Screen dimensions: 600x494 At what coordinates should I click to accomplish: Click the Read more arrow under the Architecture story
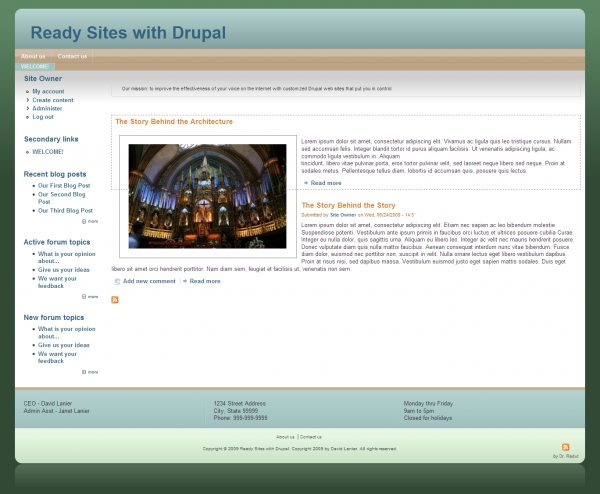click(x=306, y=183)
